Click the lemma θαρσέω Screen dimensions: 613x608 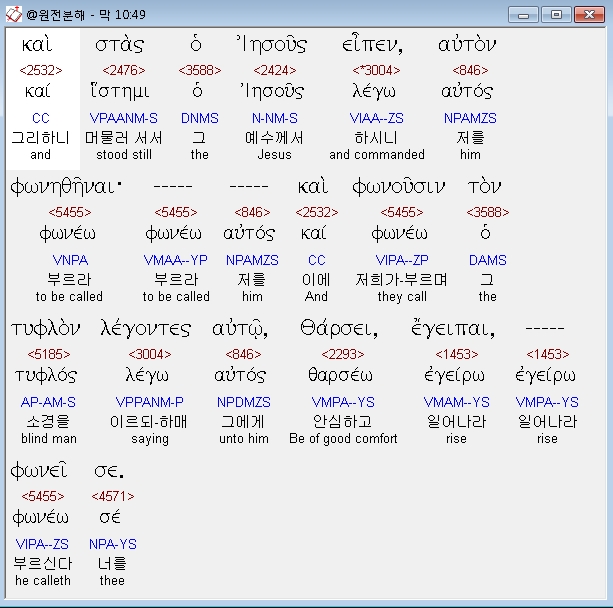(340, 376)
